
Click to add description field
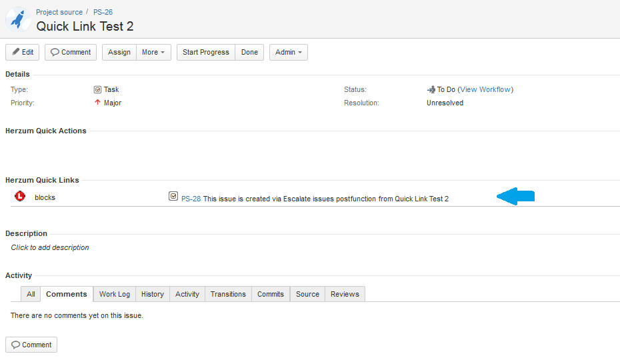click(x=50, y=247)
